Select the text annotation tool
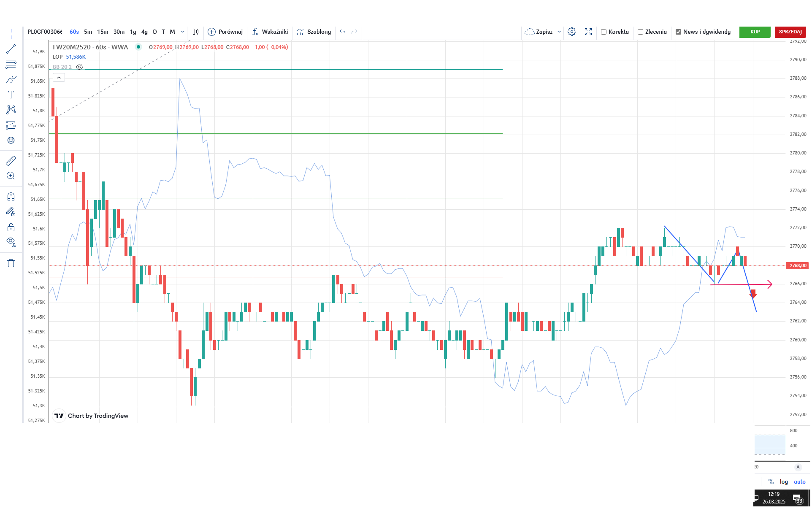The image size is (812, 514). pyautogui.click(x=11, y=95)
